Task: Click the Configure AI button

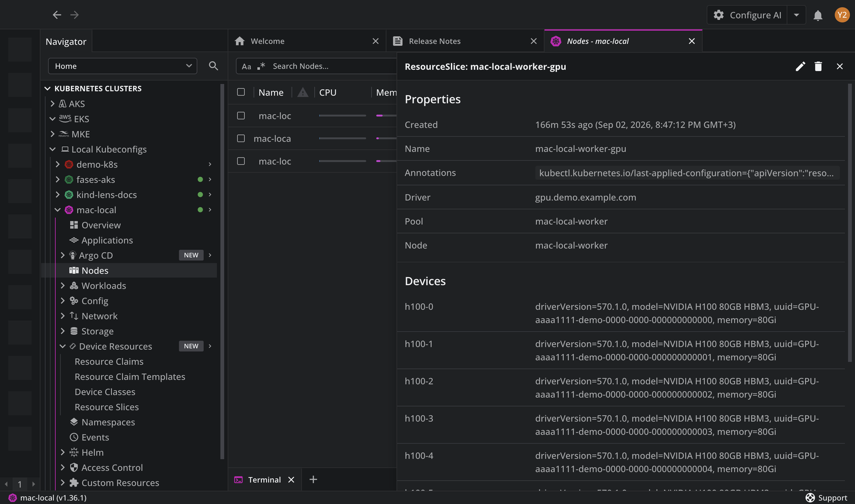Action: (747, 15)
